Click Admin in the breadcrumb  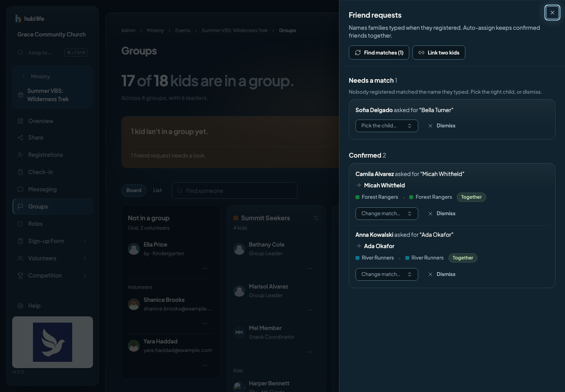point(128,31)
